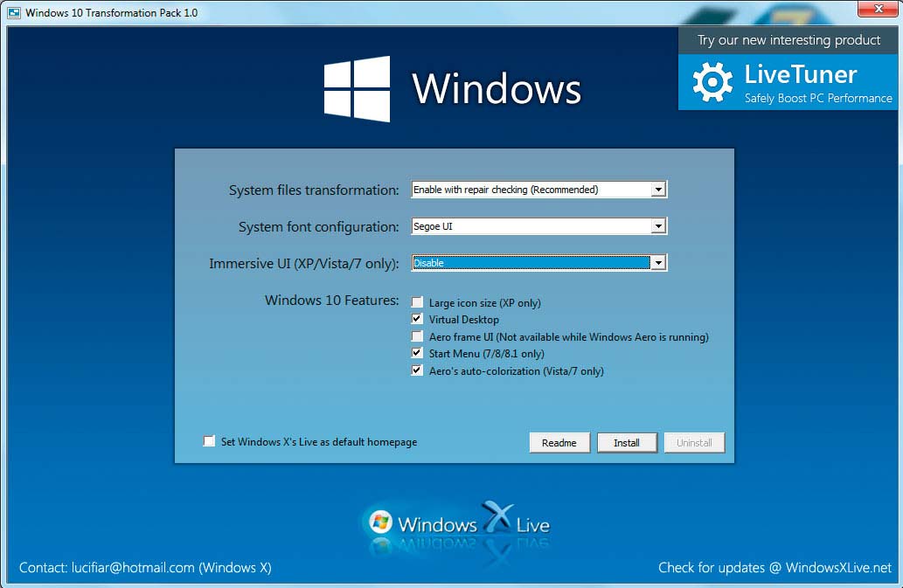This screenshot has height=588, width=903.
Task: Uncheck Start Menu (7/8/8.1 only)
Action: [417, 353]
